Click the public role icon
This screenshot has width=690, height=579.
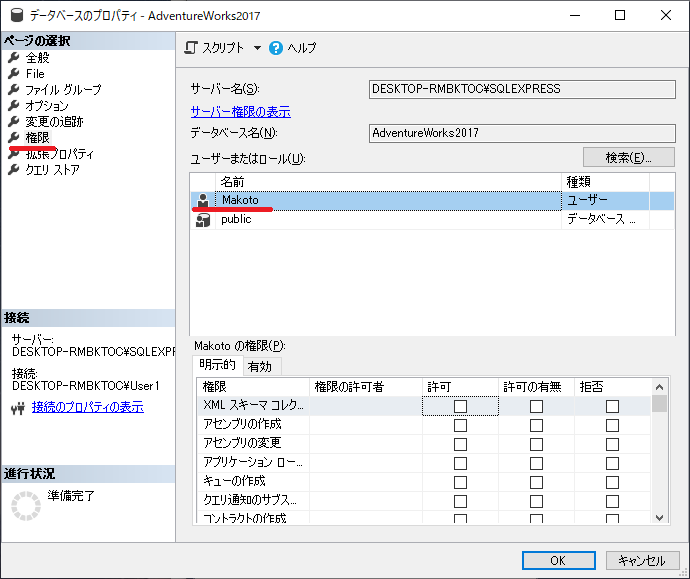pos(203,220)
